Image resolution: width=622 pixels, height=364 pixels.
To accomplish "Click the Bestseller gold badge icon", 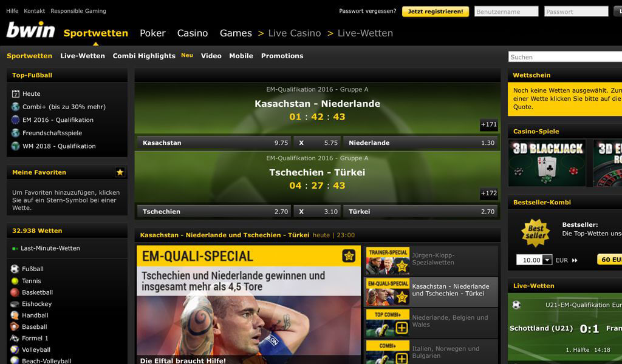I will pyautogui.click(x=536, y=232).
